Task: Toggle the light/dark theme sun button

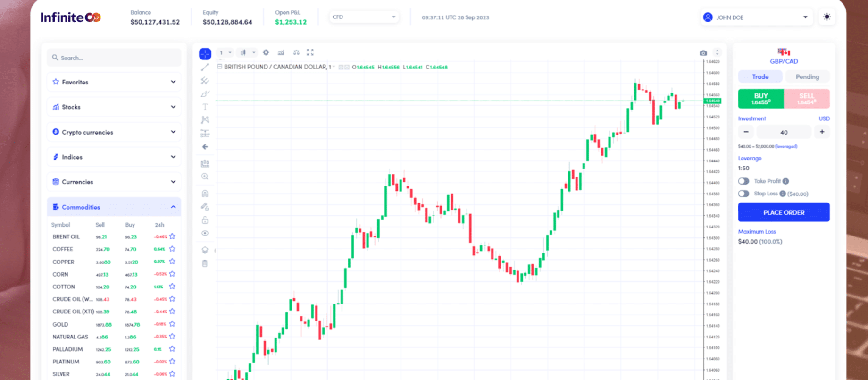Action: click(x=826, y=17)
